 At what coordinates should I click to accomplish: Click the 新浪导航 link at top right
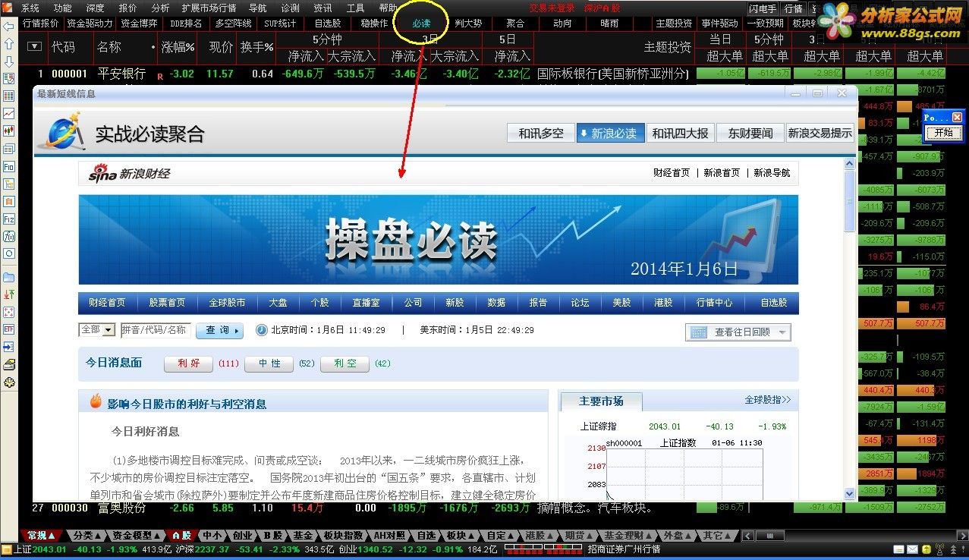click(772, 173)
